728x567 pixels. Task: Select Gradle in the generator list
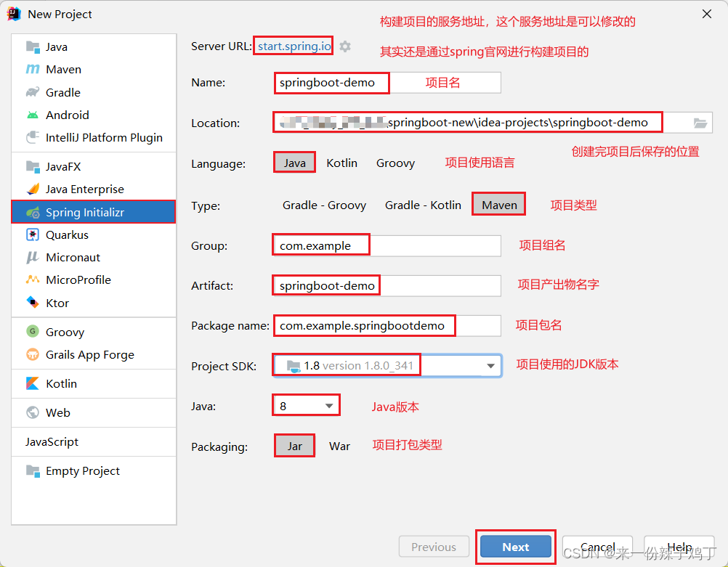click(x=94, y=92)
